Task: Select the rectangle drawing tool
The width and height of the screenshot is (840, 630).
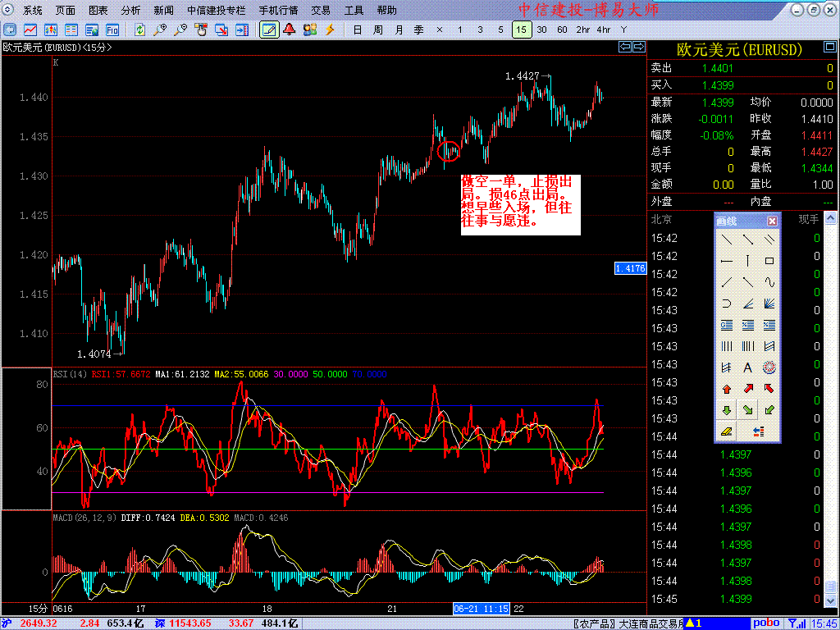Action: pyautogui.click(x=769, y=262)
